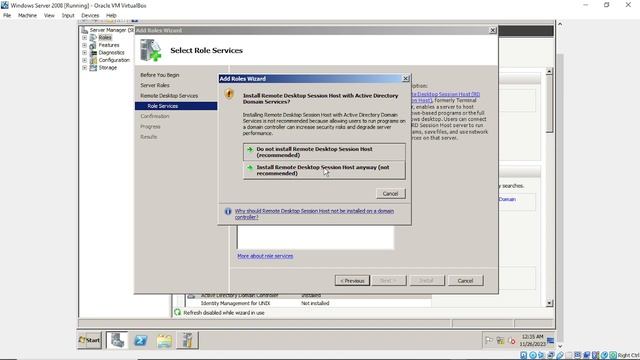Select Role Services wizard step

(x=176, y=106)
